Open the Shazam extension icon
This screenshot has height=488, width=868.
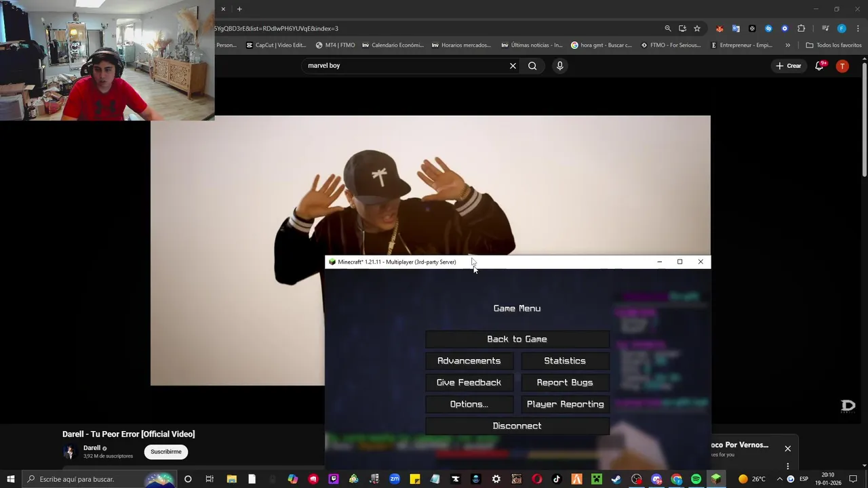(x=768, y=28)
